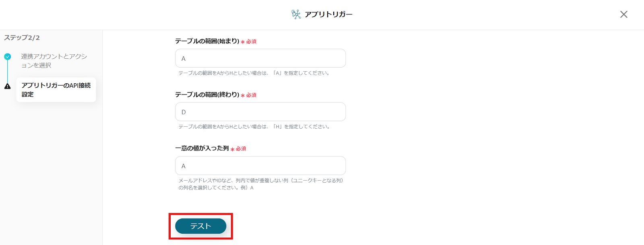Click the app trigger network icon in header

click(x=296, y=14)
